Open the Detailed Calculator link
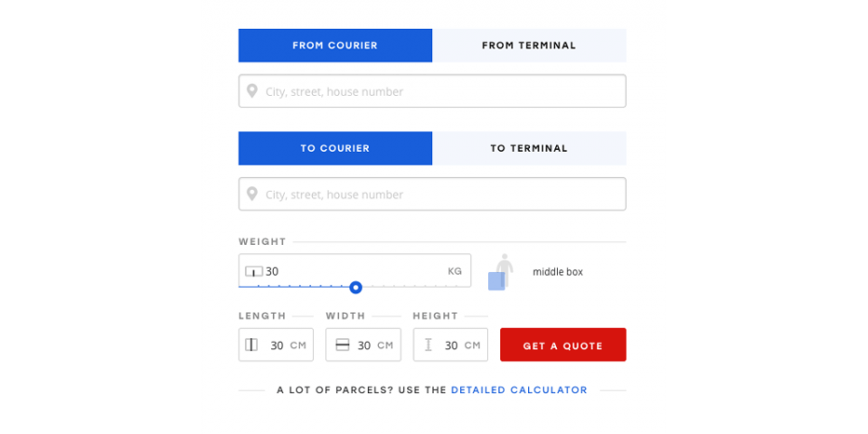Image resolution: width=868 pixels, height=434 pixels. [519, 391]
